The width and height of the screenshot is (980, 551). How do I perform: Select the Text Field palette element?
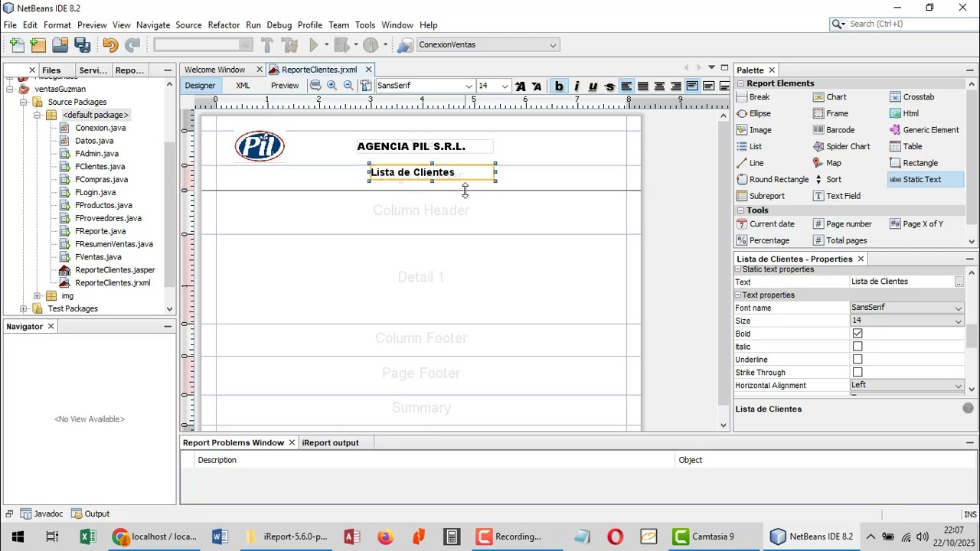pos(837,196)
